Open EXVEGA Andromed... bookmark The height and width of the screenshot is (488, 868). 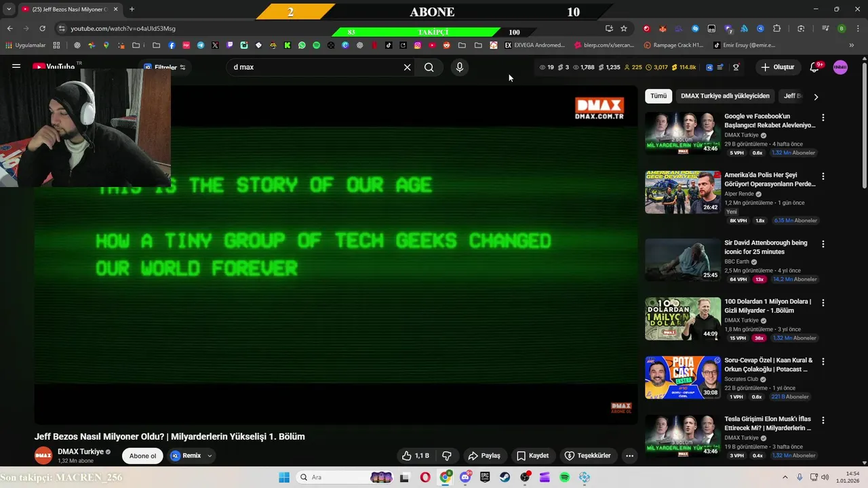pos(535,45)
